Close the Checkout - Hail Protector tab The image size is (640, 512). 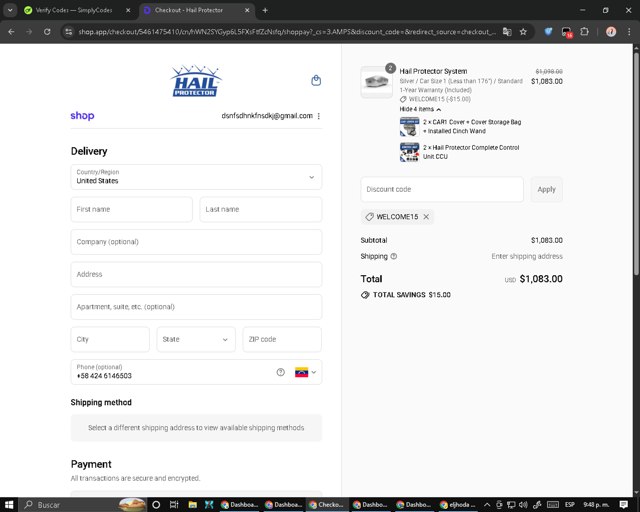pos(247,10)
